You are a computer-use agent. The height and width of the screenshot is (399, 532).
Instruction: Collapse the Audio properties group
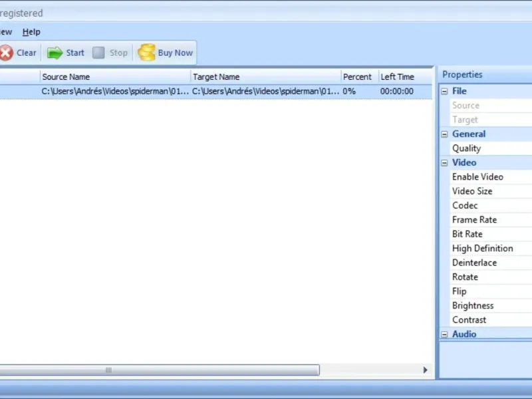tap(444, 334)
